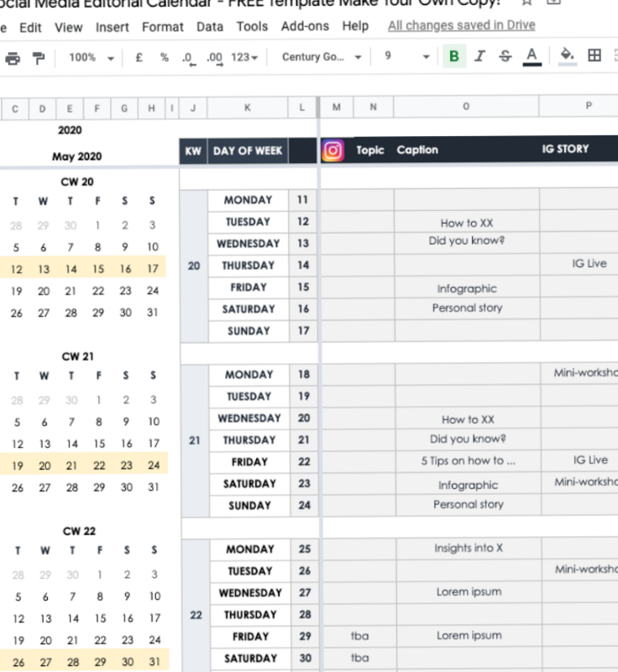Select the Paint format tool
618x672 pixels.
click(39, 58)
